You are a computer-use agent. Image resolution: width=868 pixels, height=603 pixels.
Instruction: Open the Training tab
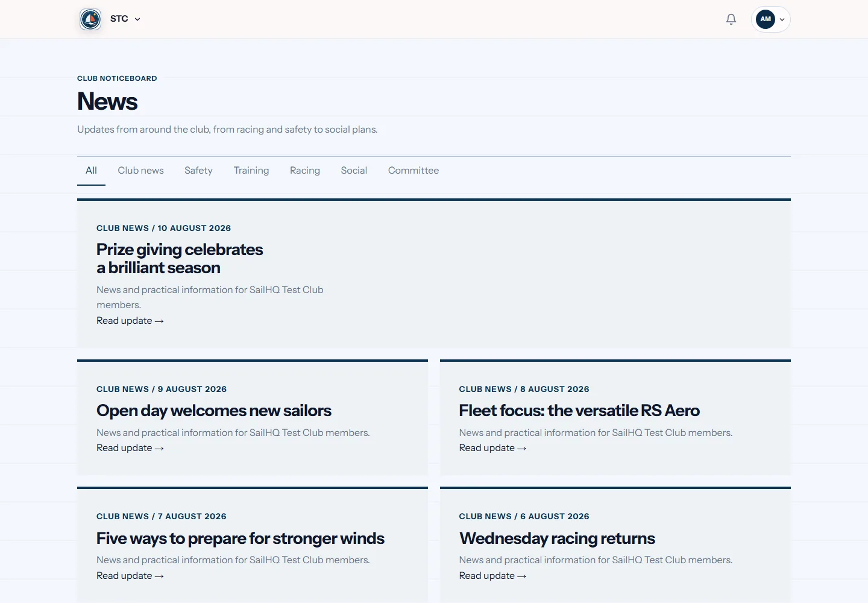coord(251,171)
